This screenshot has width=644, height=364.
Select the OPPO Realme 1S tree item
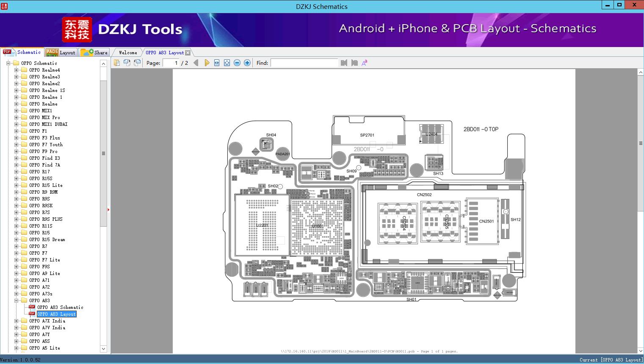[47, 90]
